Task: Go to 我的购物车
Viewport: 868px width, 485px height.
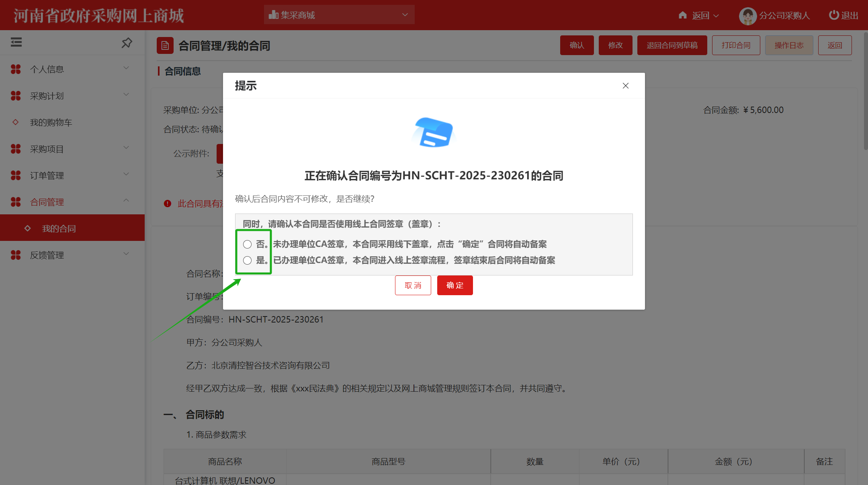Action: [x=72, y=122]
